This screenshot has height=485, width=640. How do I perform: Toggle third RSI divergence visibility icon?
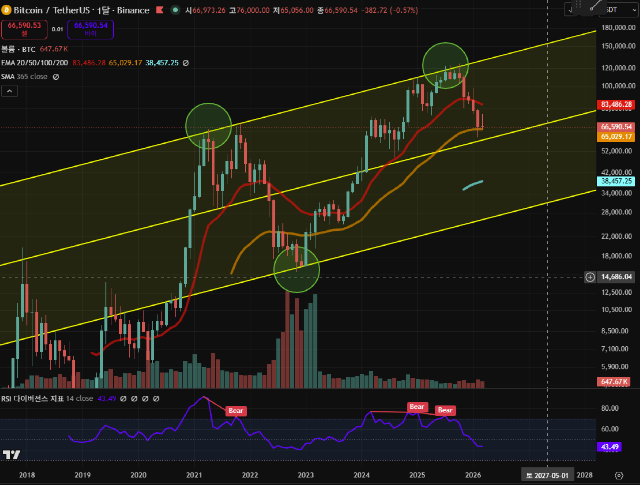(x=145, y=398)
